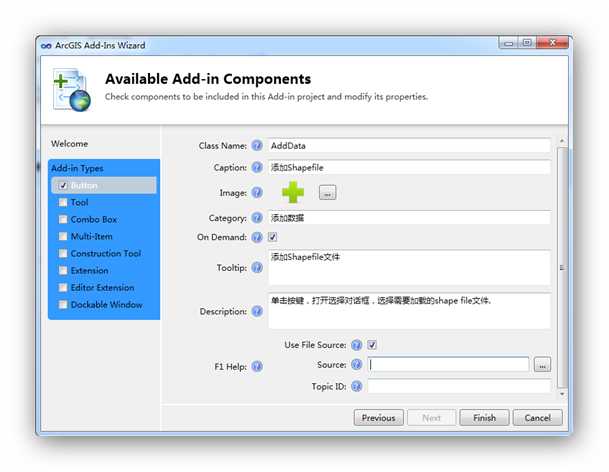Uncheck the Button add-in type
The image size is (609, 472).
coord(63,186)
